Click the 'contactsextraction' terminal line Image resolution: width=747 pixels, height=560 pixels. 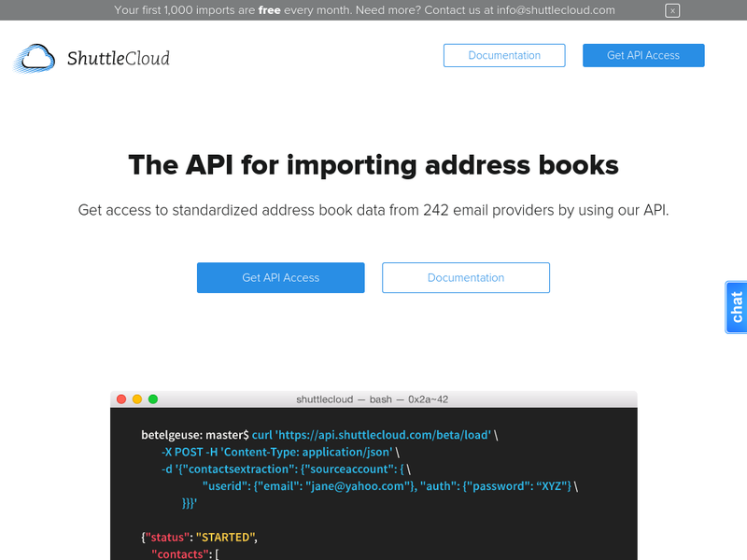click(x=286, y=469)
